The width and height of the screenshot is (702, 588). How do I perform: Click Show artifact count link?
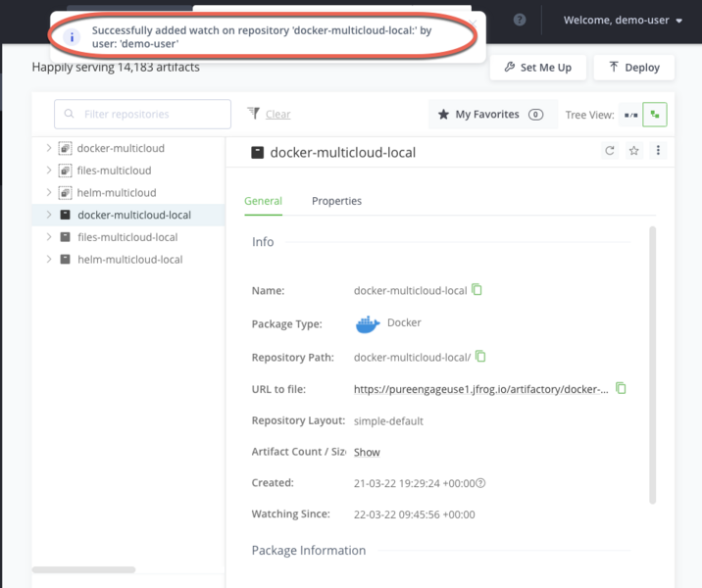pyautogui.click(x=367, y=453)
